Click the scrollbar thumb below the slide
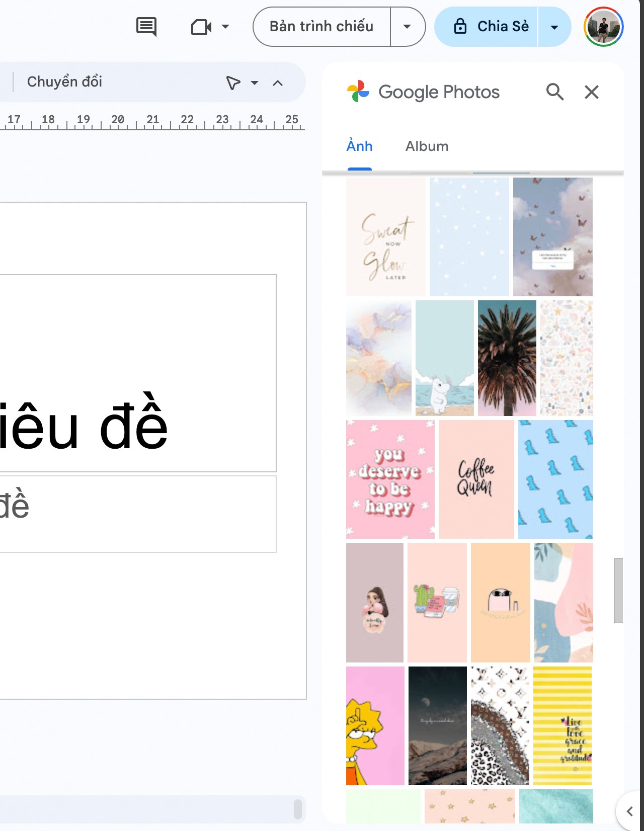This screenshot has height=831, width=644. 298,809
